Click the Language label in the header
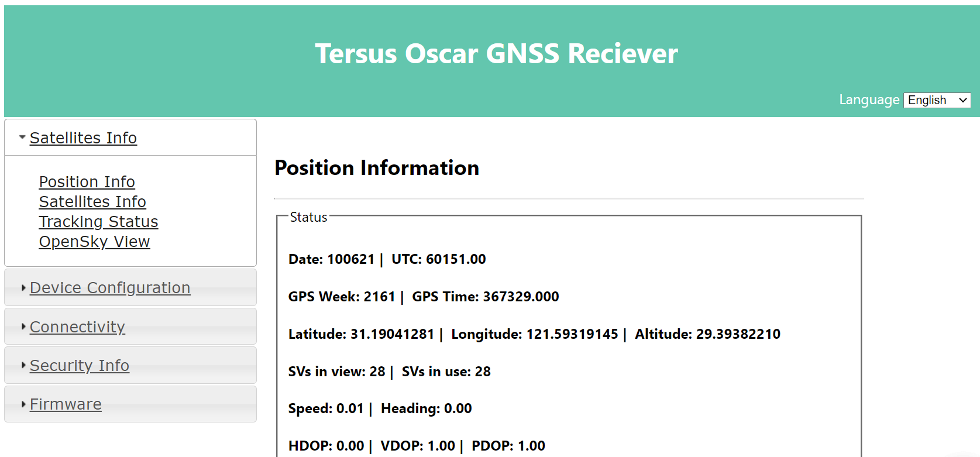Image resolution: width=980 pixels, height=457 pixels. (869, 100)
